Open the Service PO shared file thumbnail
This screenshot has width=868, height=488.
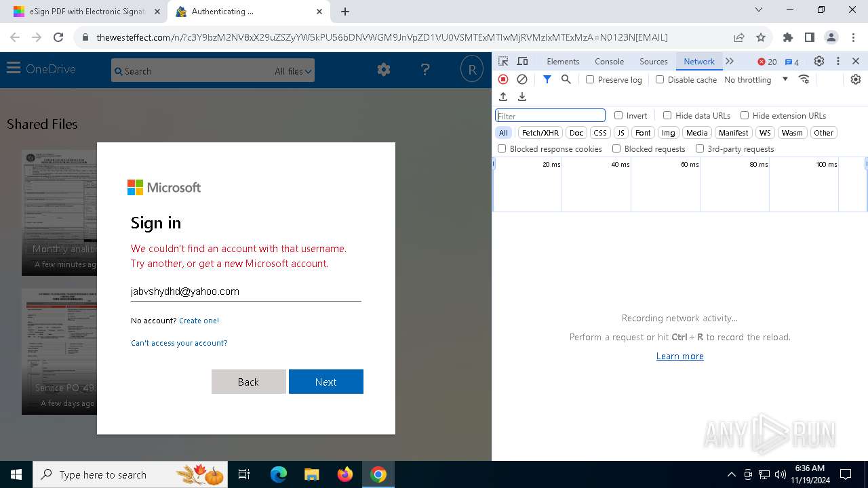pos(59,351)
